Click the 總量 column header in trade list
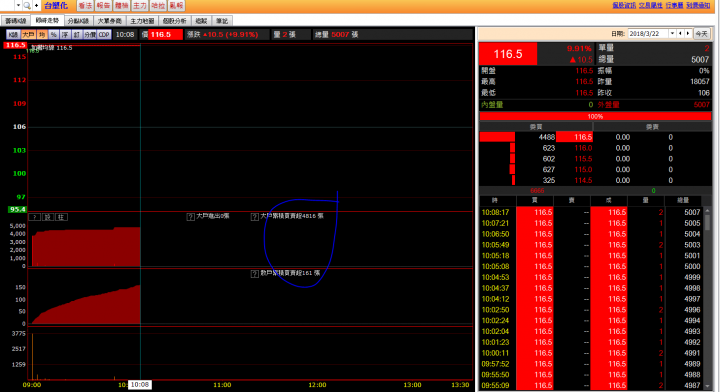720x392 pixels. point(683,201)
